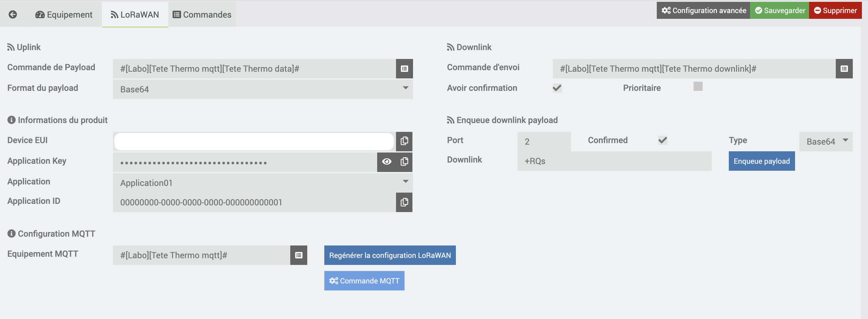The image size is (868, 319).
Task: Open the Application dropdown
Action: 263,183
